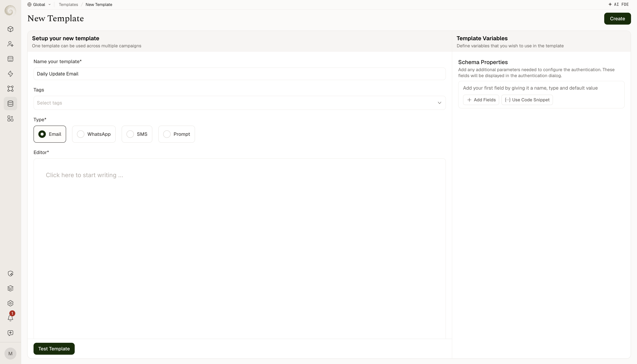Click the Template Variables heading
Image resolution: width=637 pixels, height=364 pixels.
coord(482,38)
